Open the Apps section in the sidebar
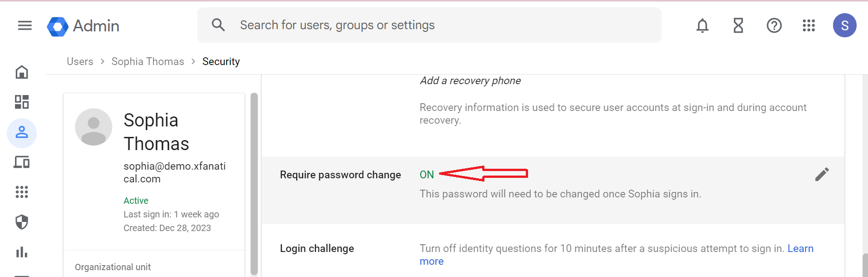868x277 pixels. [21, 192]
